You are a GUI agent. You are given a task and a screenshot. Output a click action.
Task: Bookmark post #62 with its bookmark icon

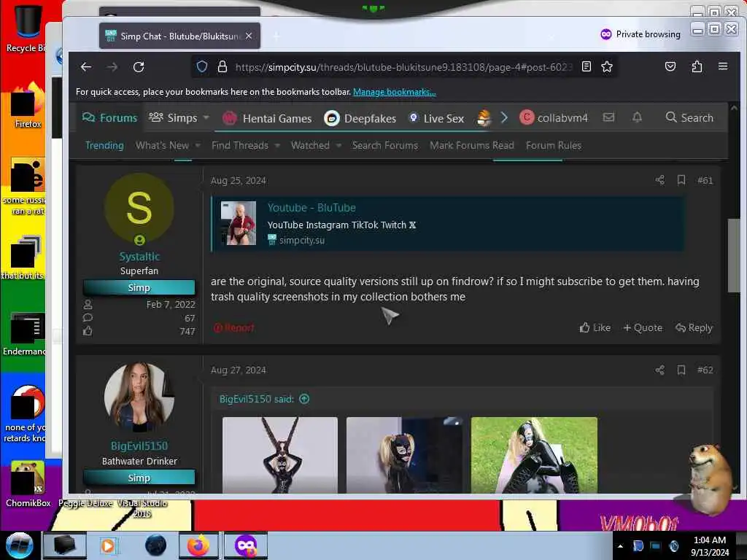681,370
